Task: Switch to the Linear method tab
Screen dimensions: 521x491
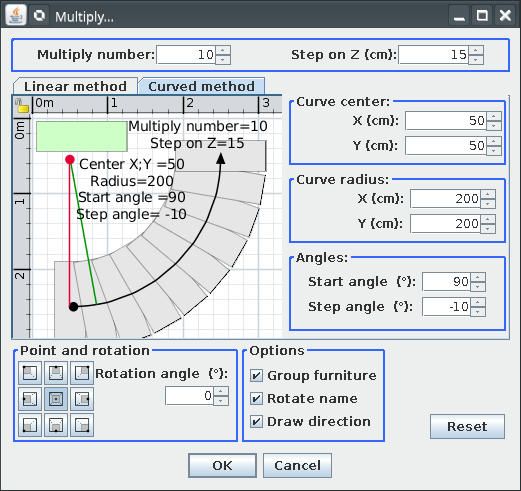Action: pos(75,86)
